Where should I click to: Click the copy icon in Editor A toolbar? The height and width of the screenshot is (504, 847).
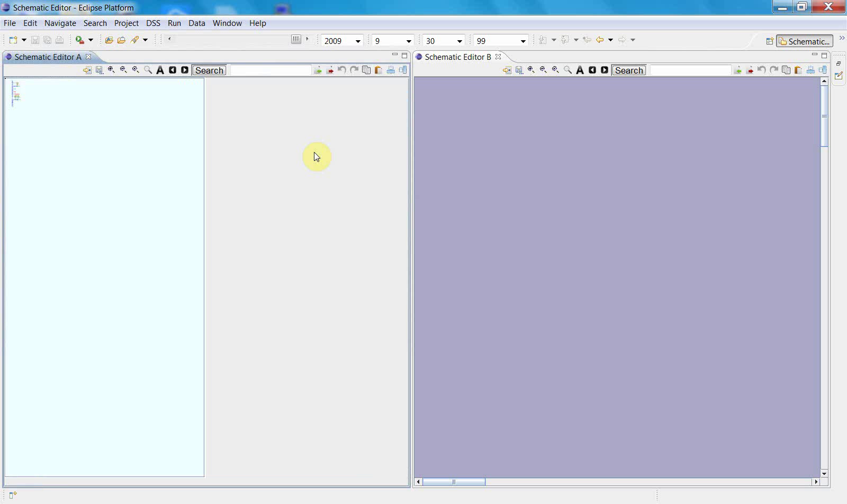[366, 70]
